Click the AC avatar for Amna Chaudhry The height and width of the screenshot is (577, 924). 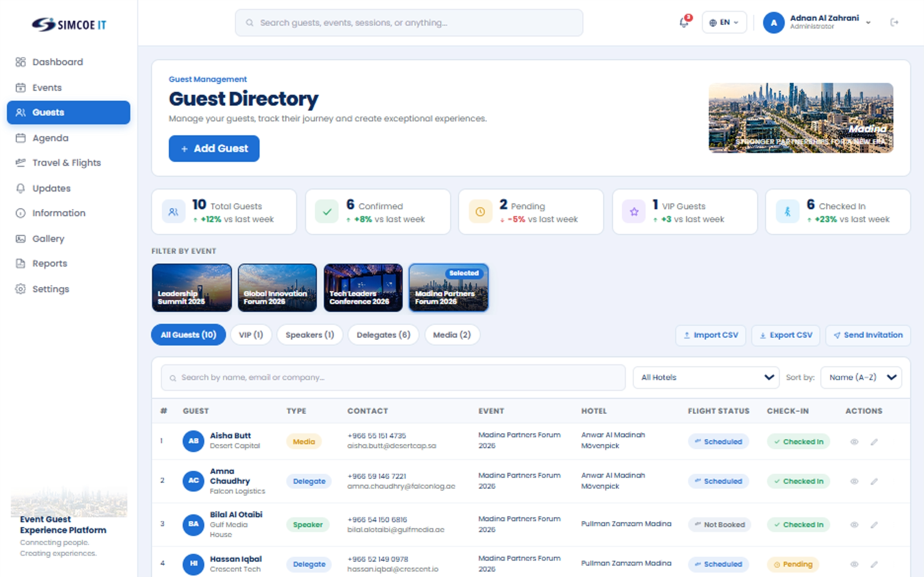tap(193, 481)
